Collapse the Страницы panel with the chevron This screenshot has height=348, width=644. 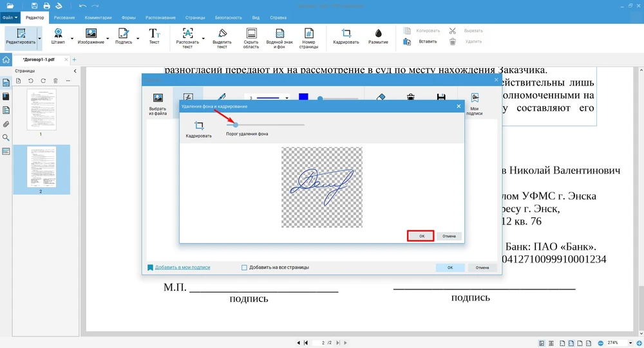(x=75, y=71)
